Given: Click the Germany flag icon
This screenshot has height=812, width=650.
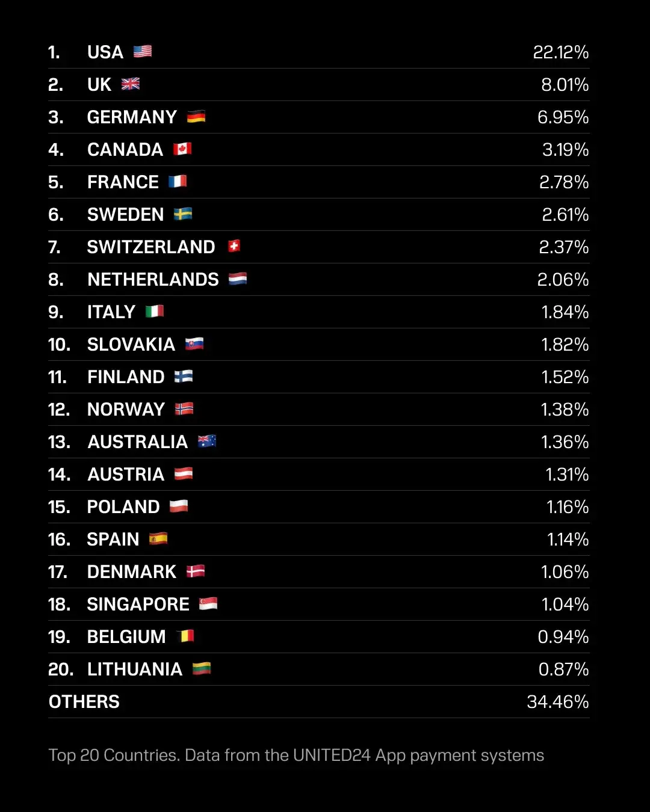Looking at the screenshot, I should 196,117.
